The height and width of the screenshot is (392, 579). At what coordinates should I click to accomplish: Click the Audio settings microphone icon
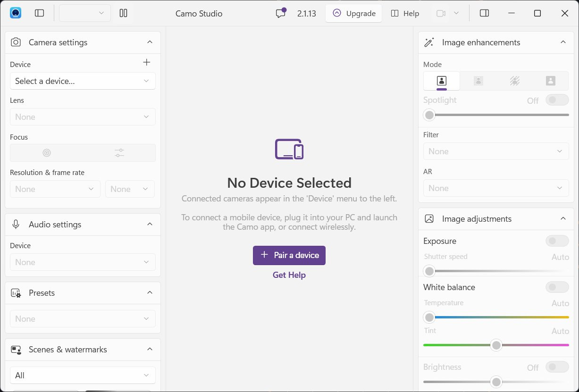coord(16,225)
